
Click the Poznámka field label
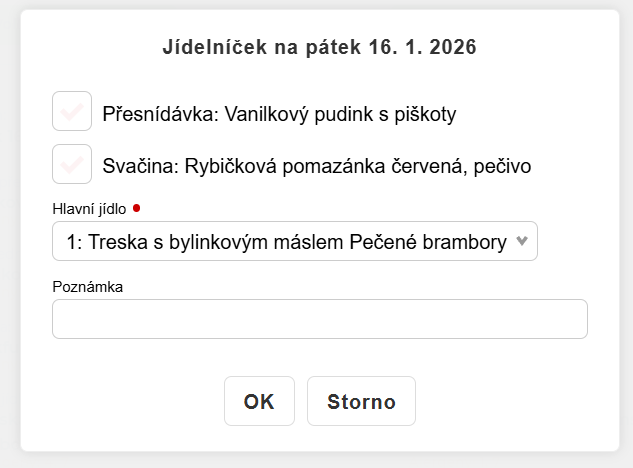pos(87,287)
